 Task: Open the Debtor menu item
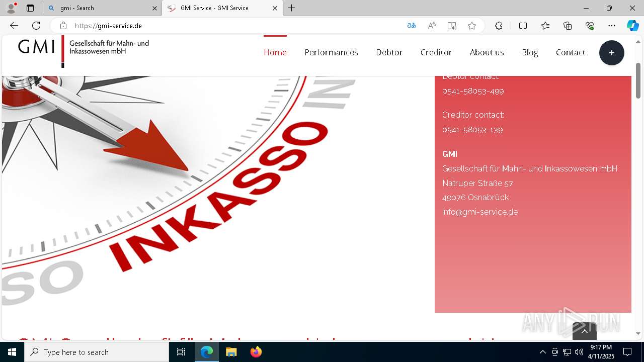pyautogui.click(x=389, y=52)
